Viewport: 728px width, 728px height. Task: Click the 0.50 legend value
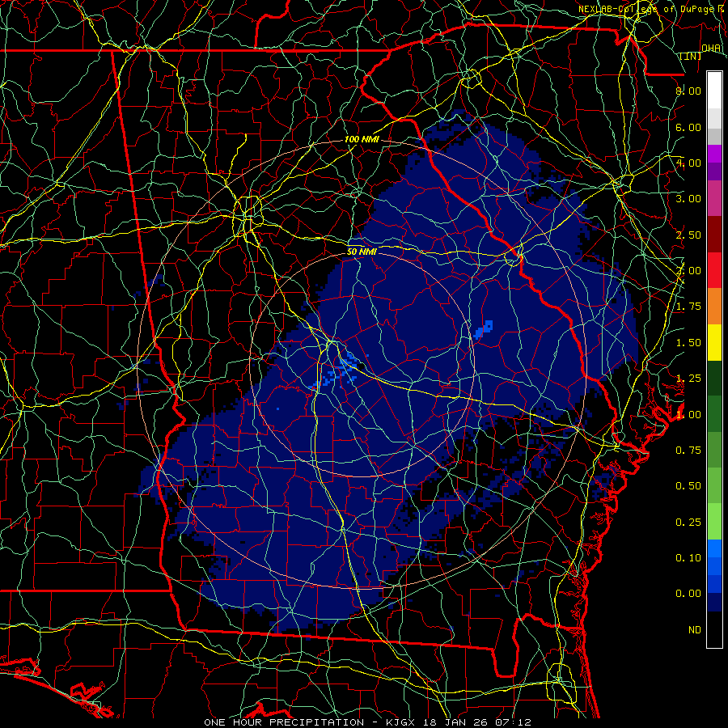[x=688, y=486]
